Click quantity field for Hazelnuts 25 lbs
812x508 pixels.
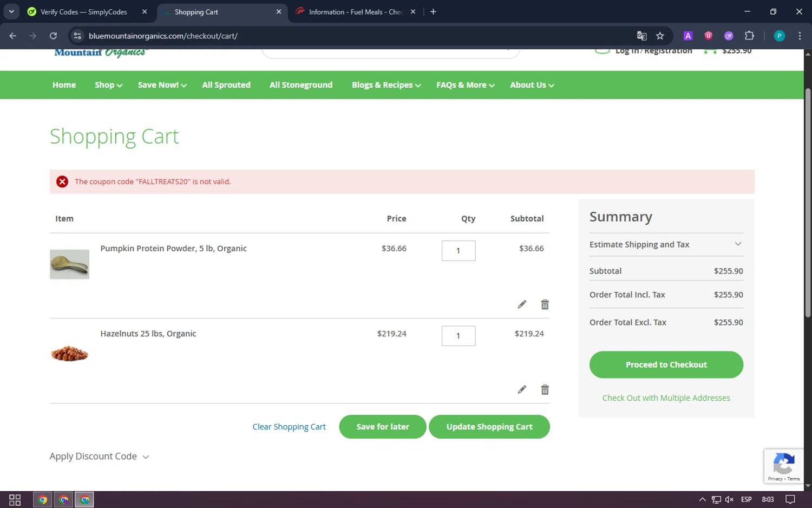[459, 336]
